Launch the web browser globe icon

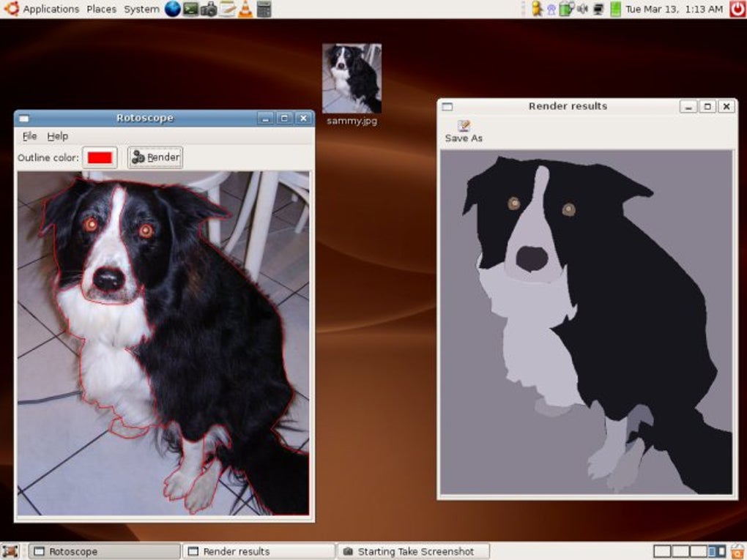[172, 9]
